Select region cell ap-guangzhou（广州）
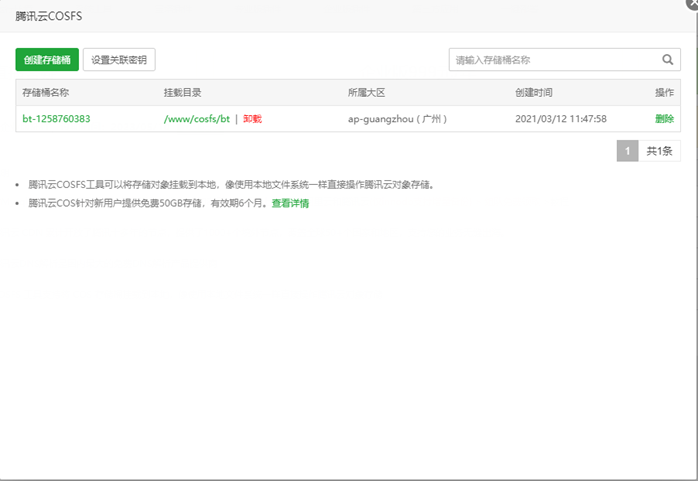 398,119
